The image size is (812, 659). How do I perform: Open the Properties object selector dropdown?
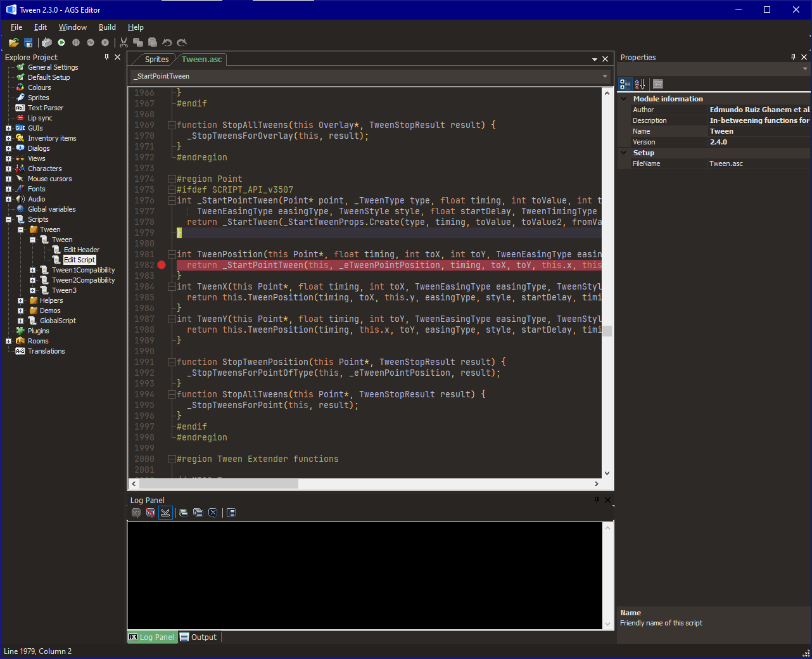[x=805, y=68]
